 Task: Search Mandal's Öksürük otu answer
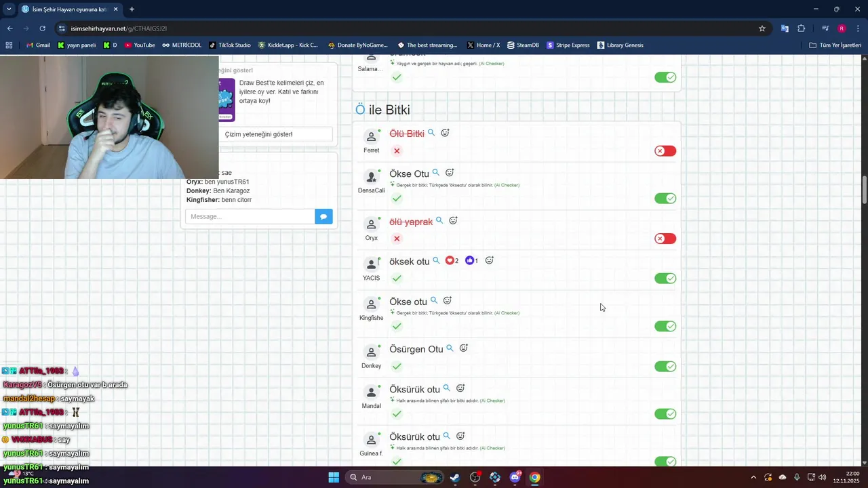446,388
